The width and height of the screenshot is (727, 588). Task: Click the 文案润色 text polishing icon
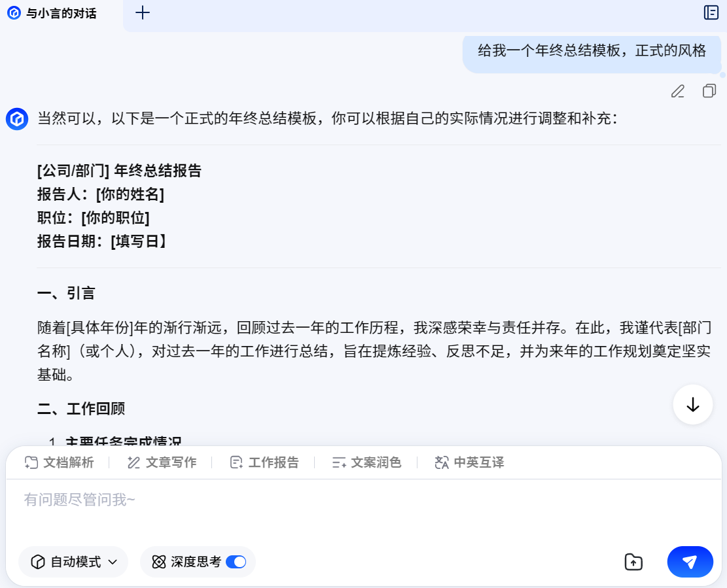coord(338,462)
